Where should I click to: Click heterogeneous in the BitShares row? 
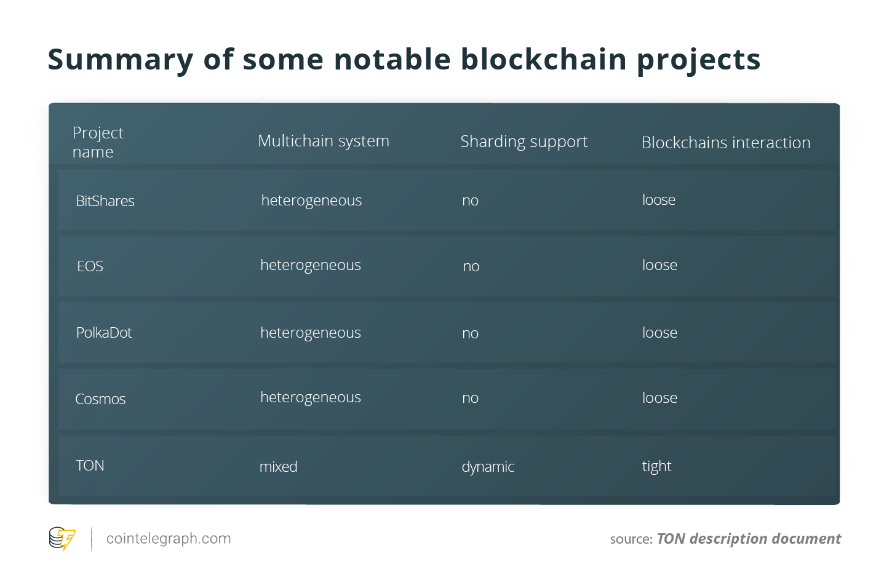pos(311,201)
